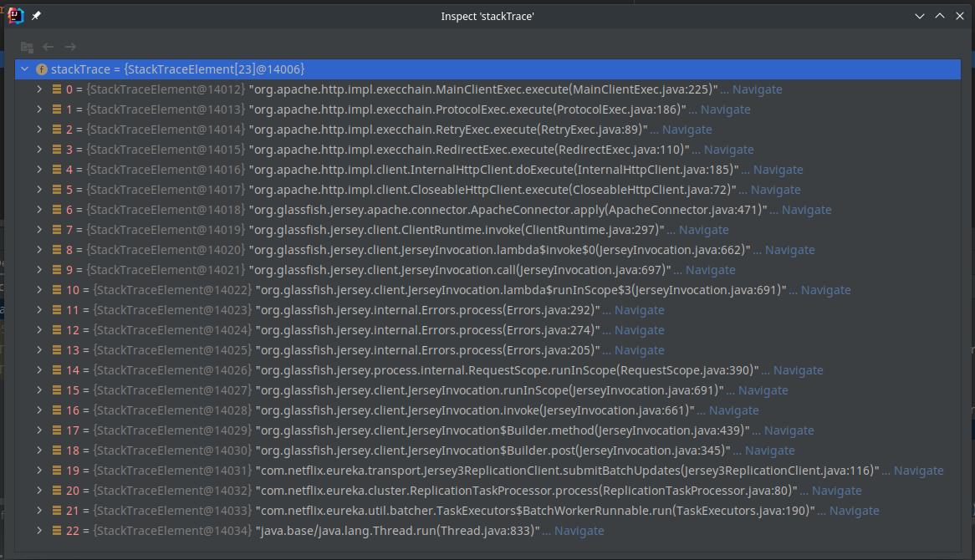Viewport: 975px width, 560px height.
Task: Click the ellipsis after ProtocolExec.execute text
Action: pyautogui.click(x=691, y=109)
